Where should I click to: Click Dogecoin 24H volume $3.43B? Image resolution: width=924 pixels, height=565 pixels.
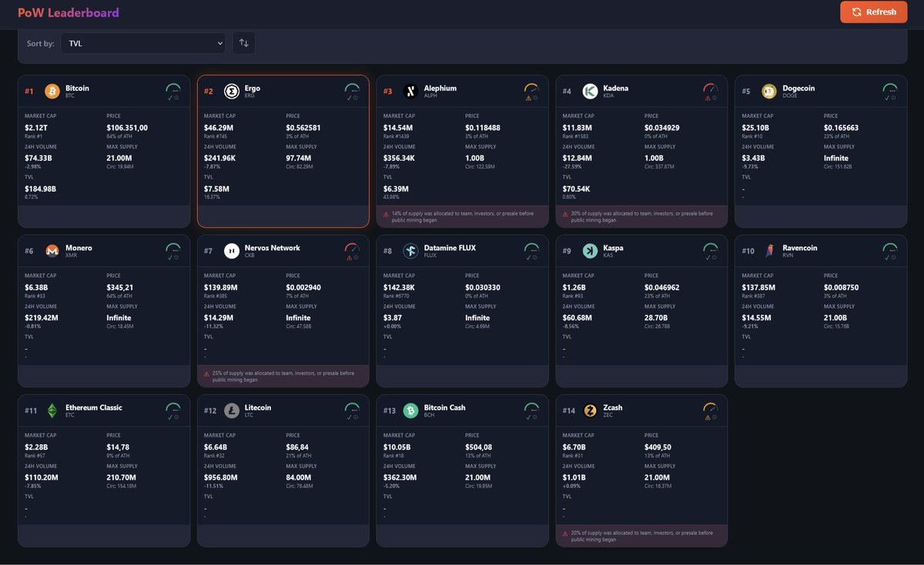click(x=755, y=158)
